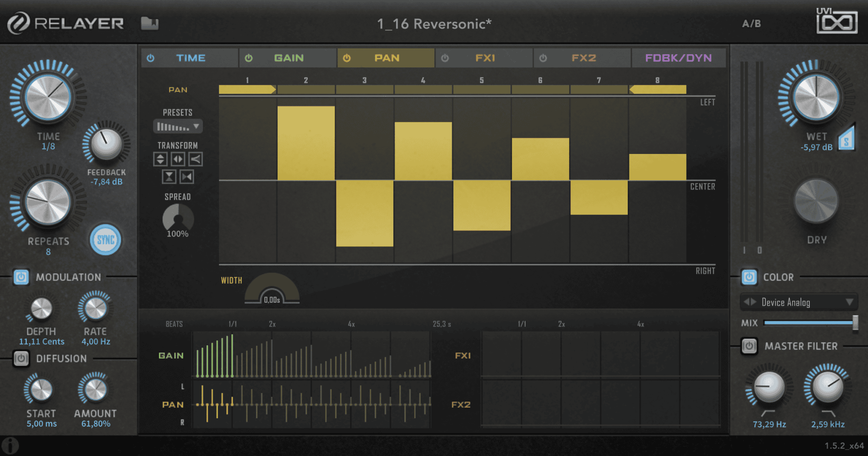Click the UVI logo

click(837, 21)
